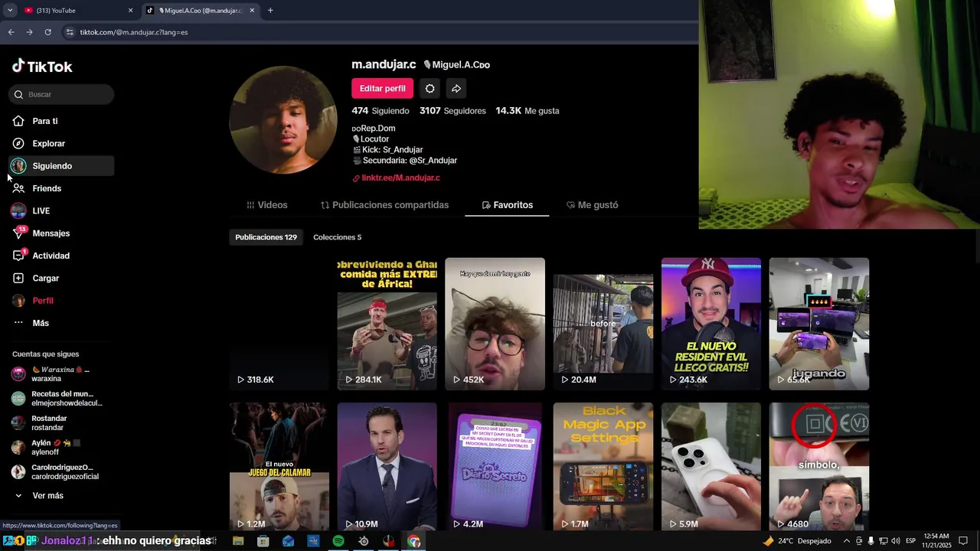This screenshot has height=551, width=980.
Task: Open the 5.9M phone case video
Action: pyautogui.click(x=711, y=466)
